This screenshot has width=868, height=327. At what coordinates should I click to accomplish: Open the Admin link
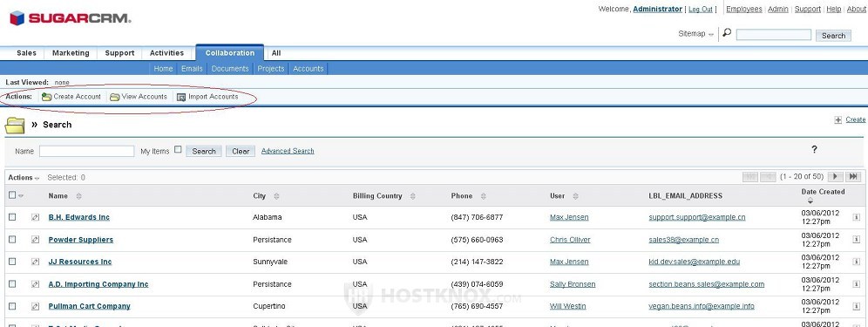(x=777, y=10)
